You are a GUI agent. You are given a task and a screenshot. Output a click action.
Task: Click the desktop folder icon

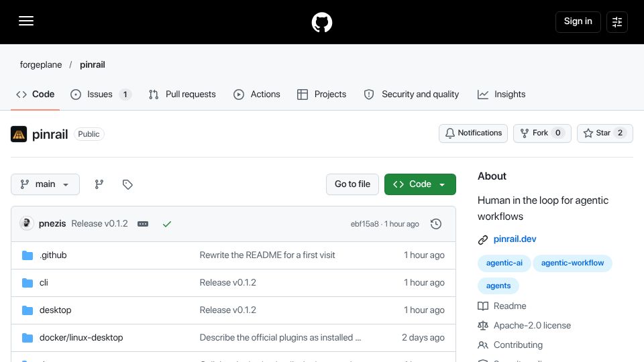pyautogui.click(x=28, y=310)
